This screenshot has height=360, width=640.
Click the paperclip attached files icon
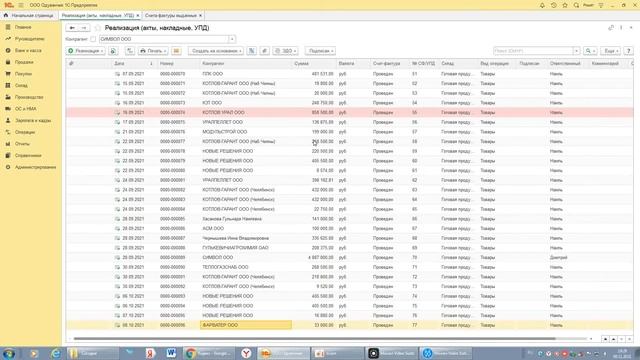(264, 51)
